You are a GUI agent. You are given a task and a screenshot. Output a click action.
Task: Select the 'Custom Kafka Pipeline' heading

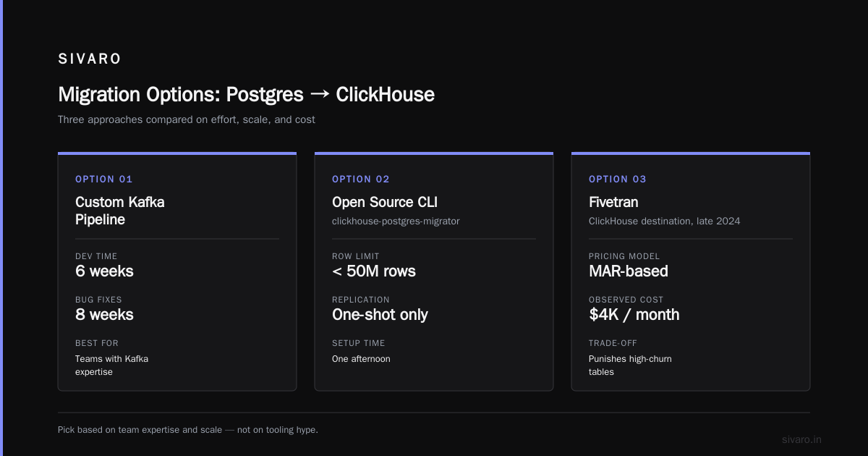click(120, 211)
